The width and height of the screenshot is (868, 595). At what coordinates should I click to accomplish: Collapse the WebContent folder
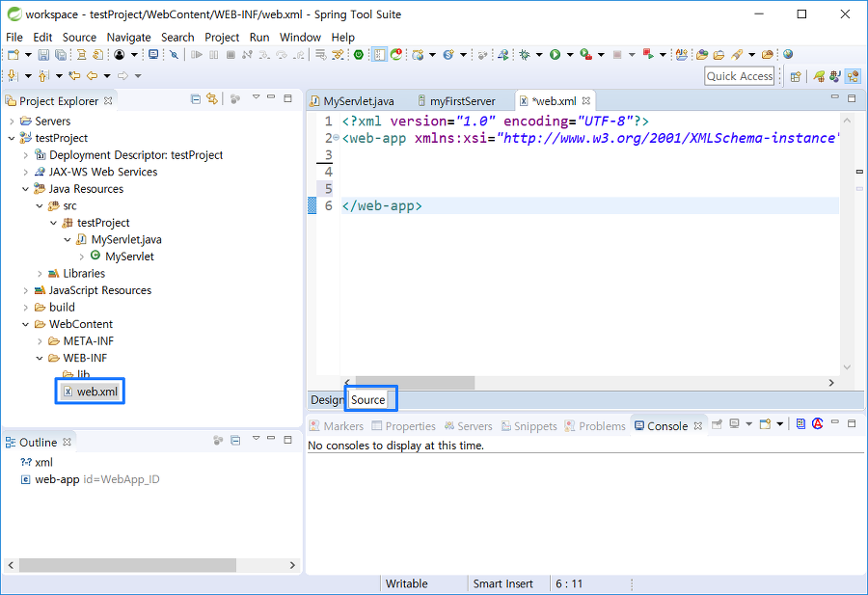(25, 324)
